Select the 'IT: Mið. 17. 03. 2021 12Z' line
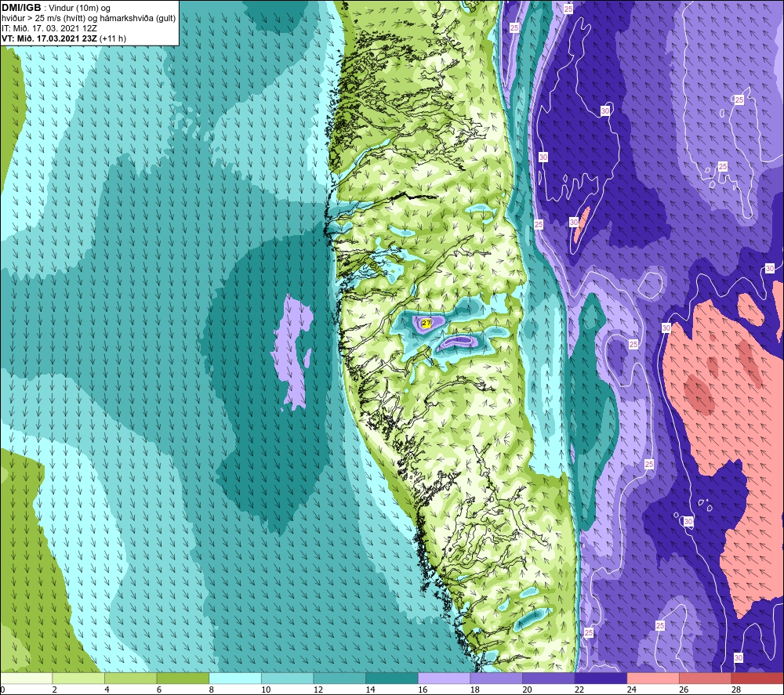 49,28
